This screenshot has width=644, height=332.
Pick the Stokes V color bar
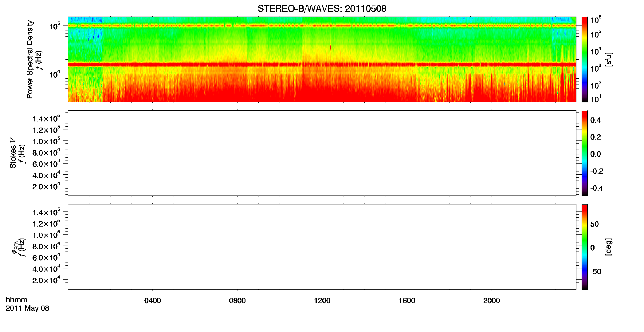[x=584, y=153]
